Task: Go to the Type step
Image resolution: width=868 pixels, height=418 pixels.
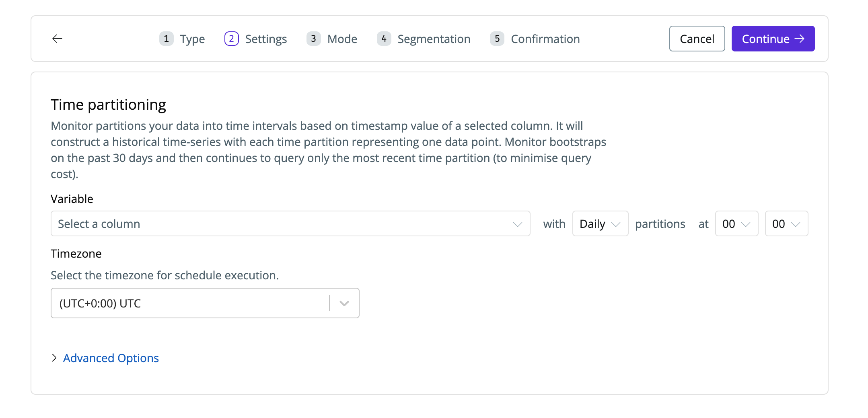Action: (192, 39)
